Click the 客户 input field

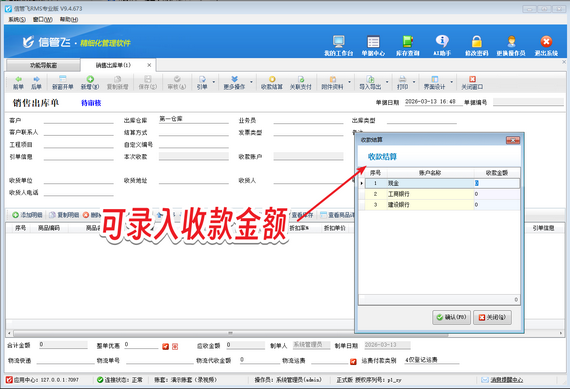(79, 120)
